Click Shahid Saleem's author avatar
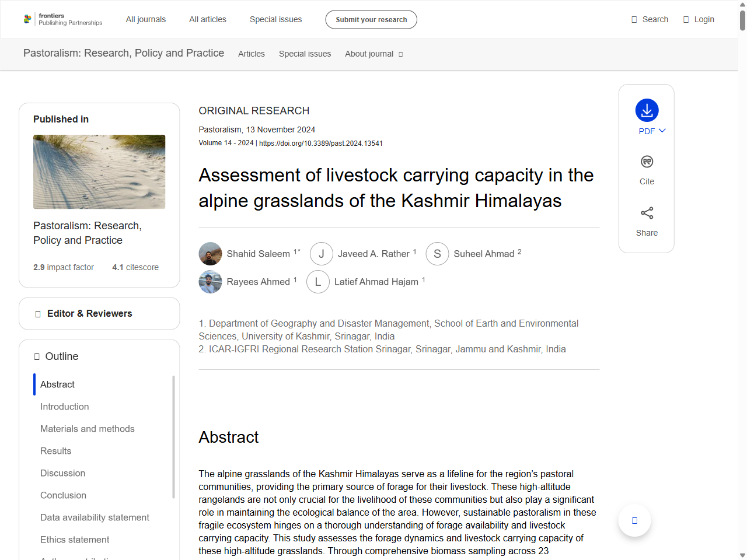 click(210, 254)
